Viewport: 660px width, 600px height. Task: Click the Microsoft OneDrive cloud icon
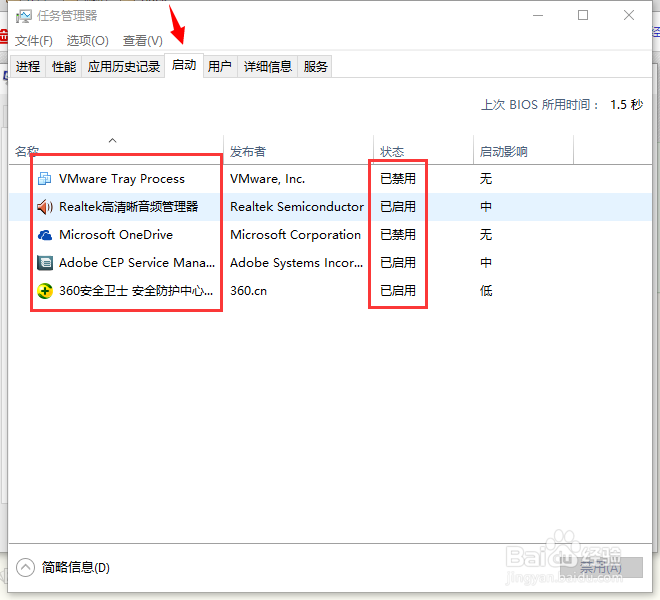pos(45,235)
